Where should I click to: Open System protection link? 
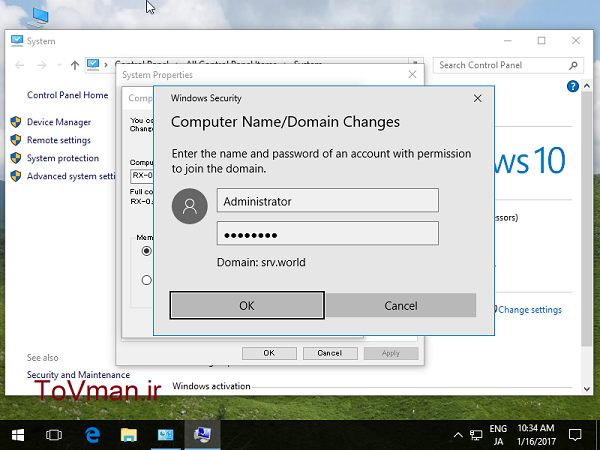[63, 158]
